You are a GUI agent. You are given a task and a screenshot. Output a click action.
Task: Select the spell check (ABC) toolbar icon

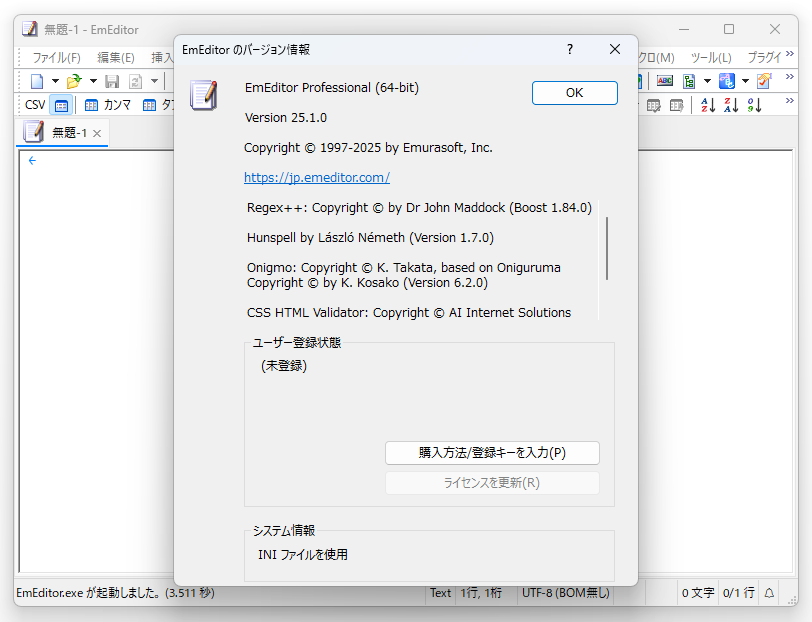click(x=664, y=80)
